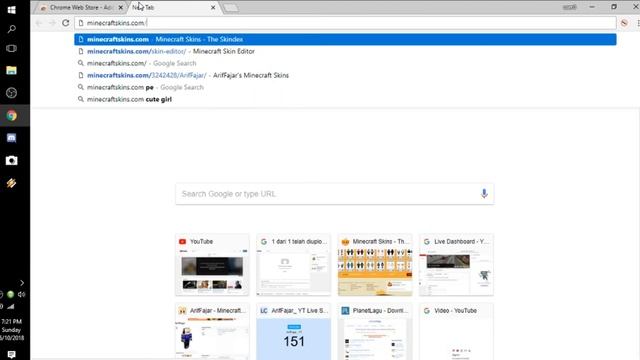
Task: Click the red extension icon beside the address bar
Action: 624,23
